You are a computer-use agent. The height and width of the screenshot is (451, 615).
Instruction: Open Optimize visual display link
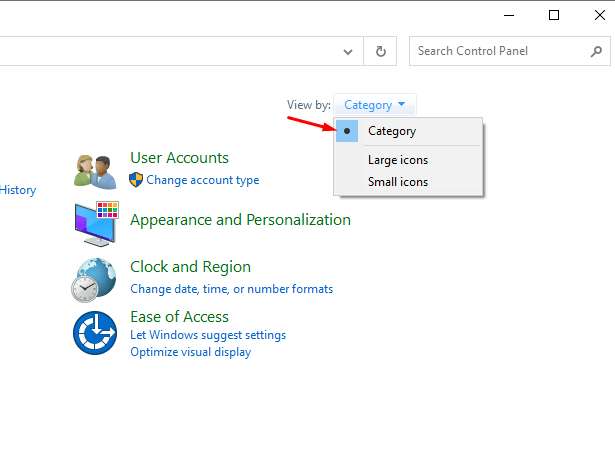[191, 352]
